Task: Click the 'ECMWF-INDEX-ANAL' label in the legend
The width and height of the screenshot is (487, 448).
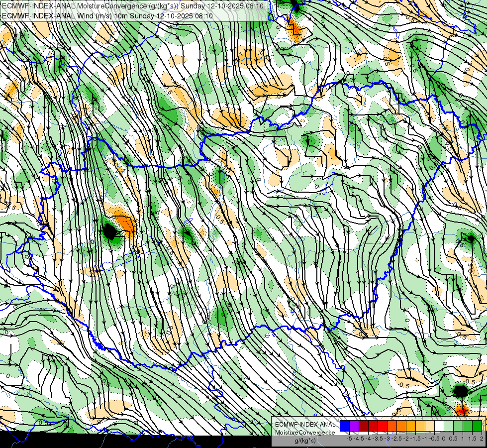Action: pyautogui.click(x=305, y=425)
